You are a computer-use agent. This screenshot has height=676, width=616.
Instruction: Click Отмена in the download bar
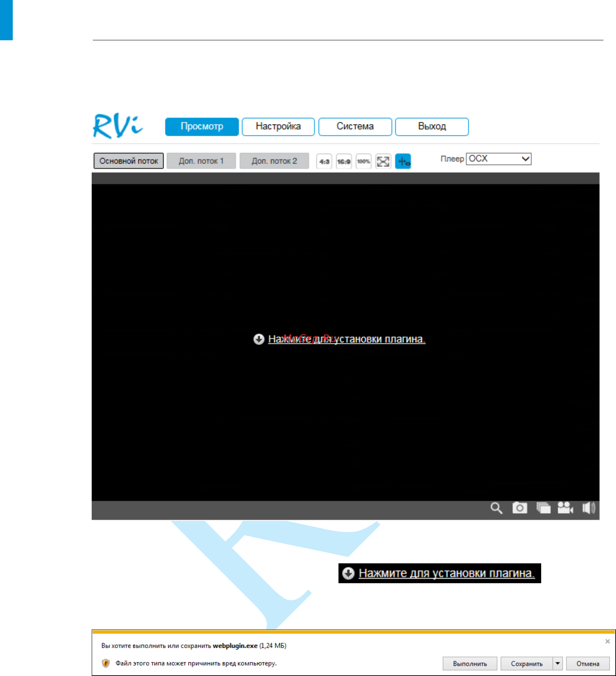(x=588, y=663)
